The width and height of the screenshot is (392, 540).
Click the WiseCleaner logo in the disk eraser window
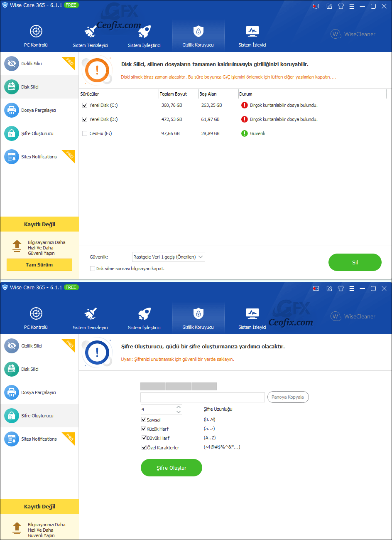(x=353, y=34)
